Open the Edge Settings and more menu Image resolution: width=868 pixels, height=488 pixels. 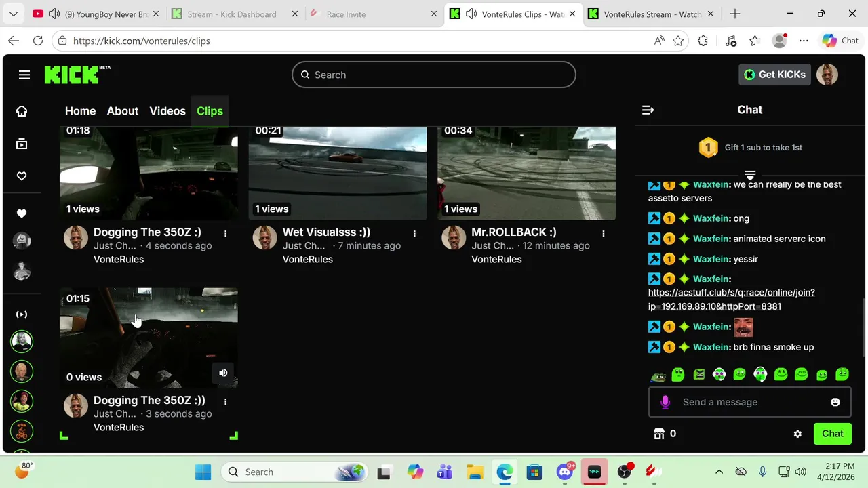804,41
